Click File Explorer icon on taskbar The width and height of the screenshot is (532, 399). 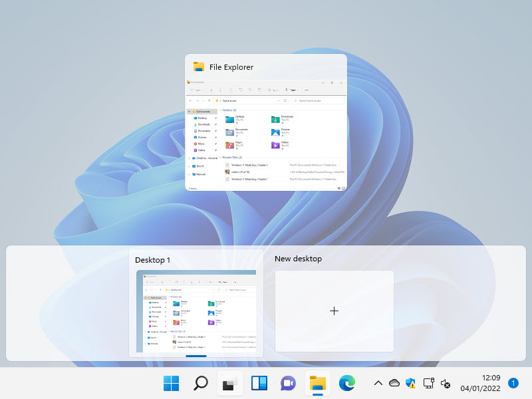tap(318, 384)
